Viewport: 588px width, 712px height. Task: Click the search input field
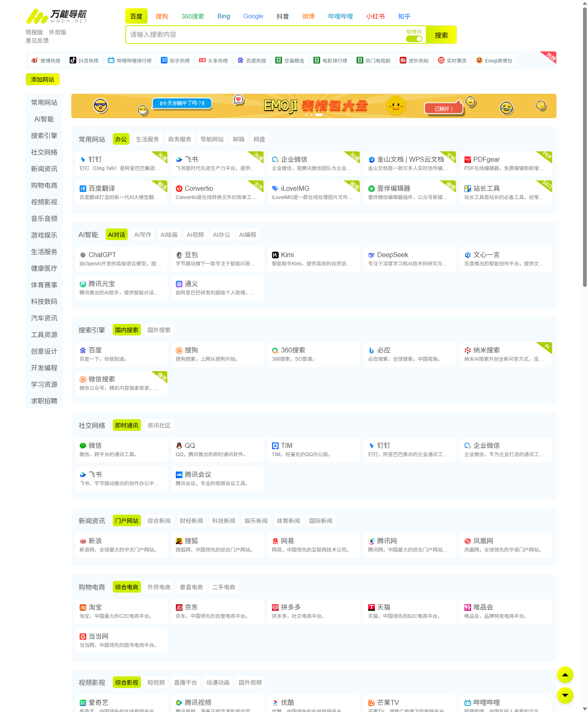(265, 35)
